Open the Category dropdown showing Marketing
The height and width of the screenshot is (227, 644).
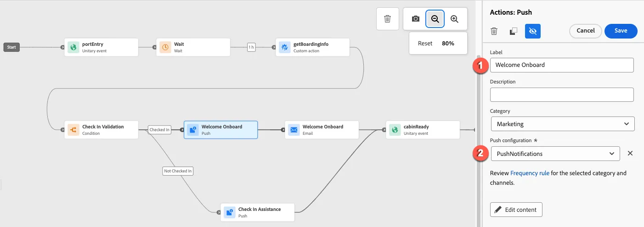point(563,124)
